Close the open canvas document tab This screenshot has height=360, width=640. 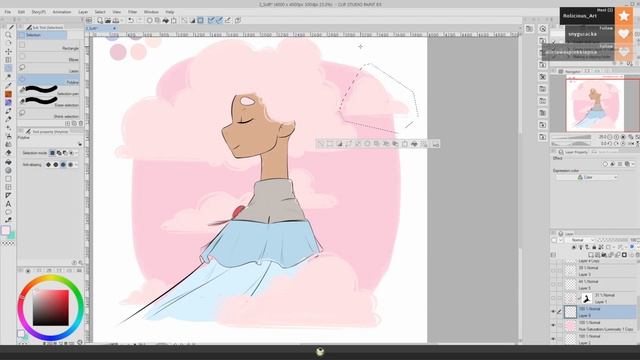pos(114,28)
